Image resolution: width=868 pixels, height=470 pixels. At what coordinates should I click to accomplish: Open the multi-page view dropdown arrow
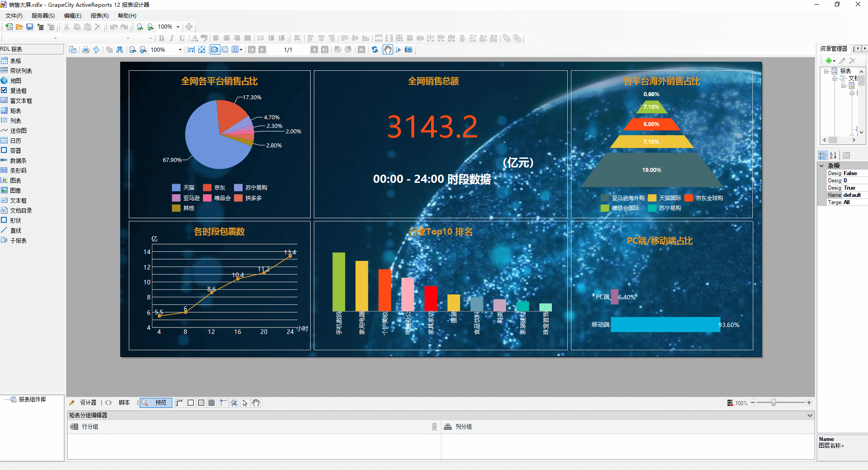coord(241,49)
